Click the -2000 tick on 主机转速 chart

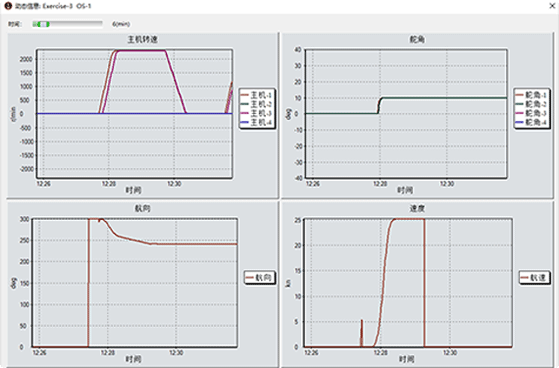[x=26, y=169]
